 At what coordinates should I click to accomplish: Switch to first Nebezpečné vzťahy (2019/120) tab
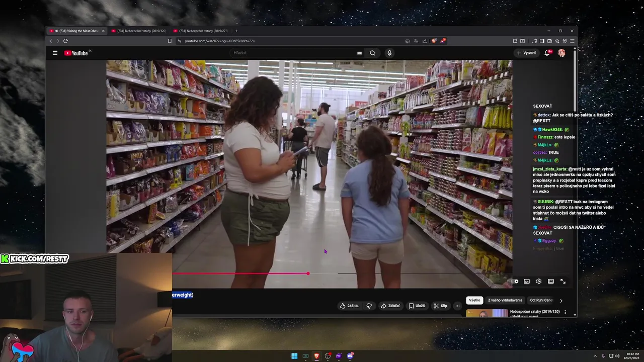click(138, 31)
